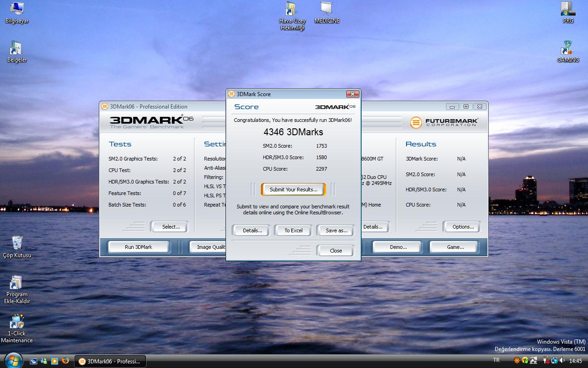Click Submit Your Results button
Screen dimensions: 588x368
(x=294, y=190)
